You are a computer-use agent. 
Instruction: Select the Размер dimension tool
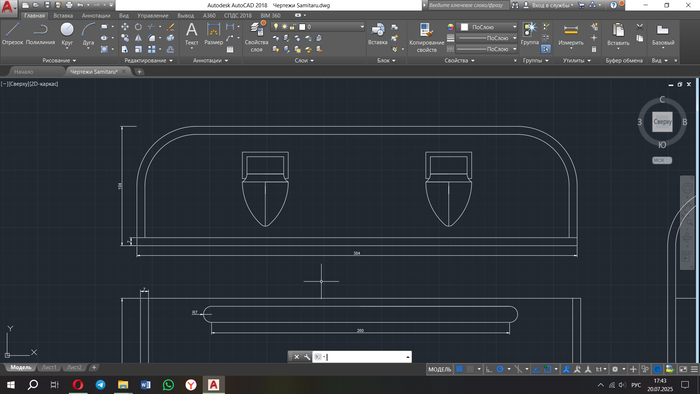click(213, 34)
